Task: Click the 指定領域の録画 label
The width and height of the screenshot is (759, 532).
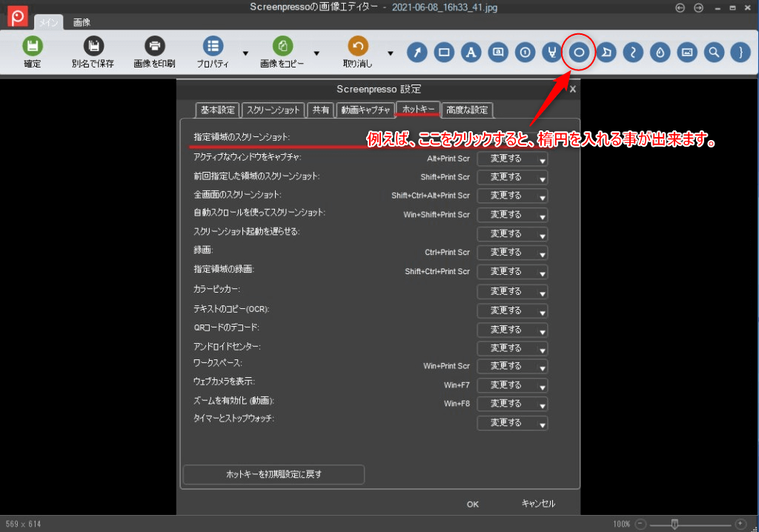Action: [224, 269]
